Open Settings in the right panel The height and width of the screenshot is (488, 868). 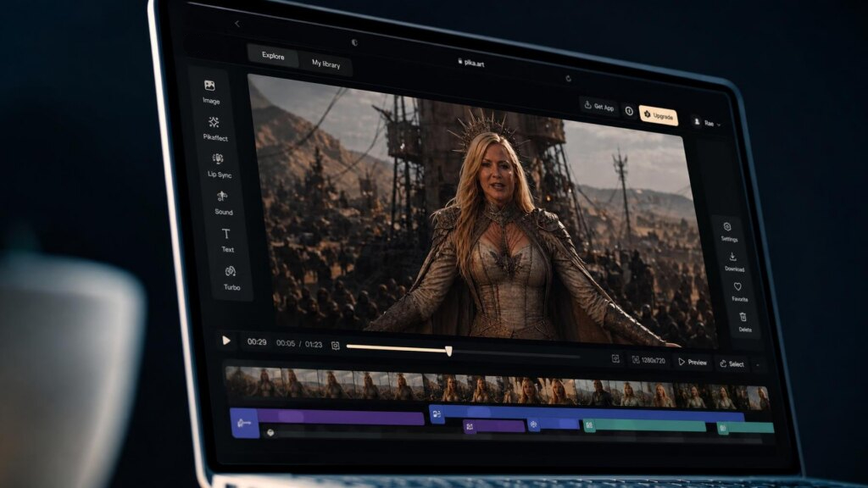pyautogui.click(x=728, y=232)
